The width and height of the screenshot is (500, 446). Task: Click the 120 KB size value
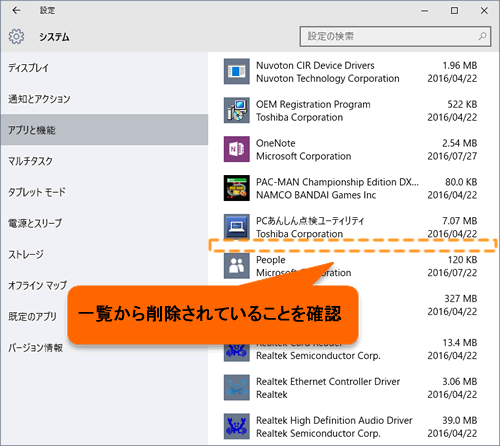[x=462, y=260]
